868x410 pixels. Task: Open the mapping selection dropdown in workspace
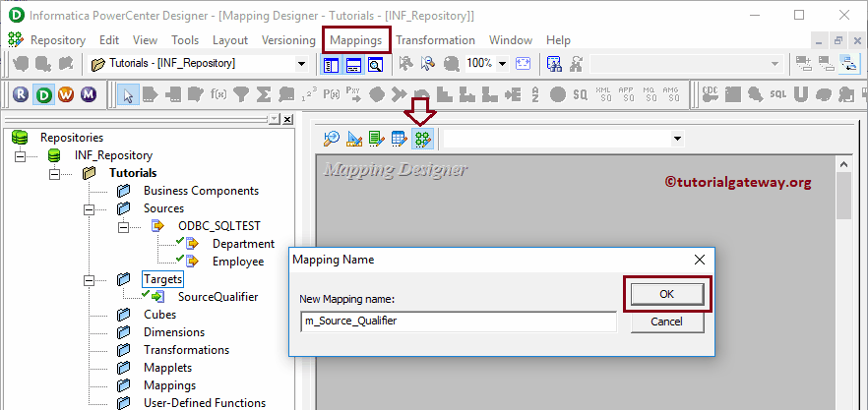676,139
